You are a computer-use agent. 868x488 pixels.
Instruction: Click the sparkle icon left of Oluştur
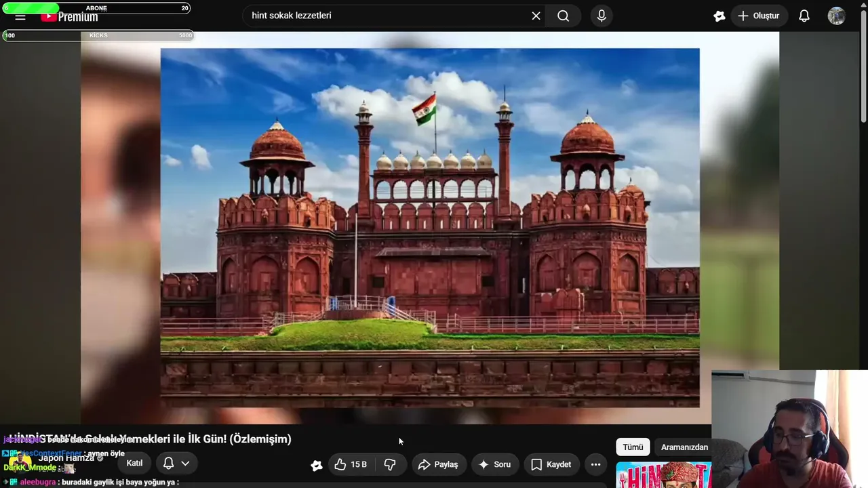pyautogui.click(x=719, y=16)
